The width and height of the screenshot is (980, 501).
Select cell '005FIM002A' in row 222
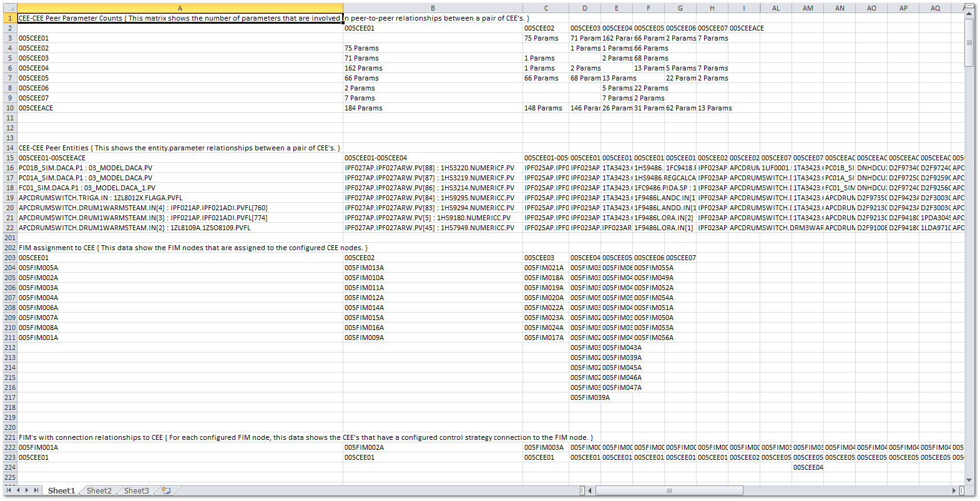click(433, 447)
